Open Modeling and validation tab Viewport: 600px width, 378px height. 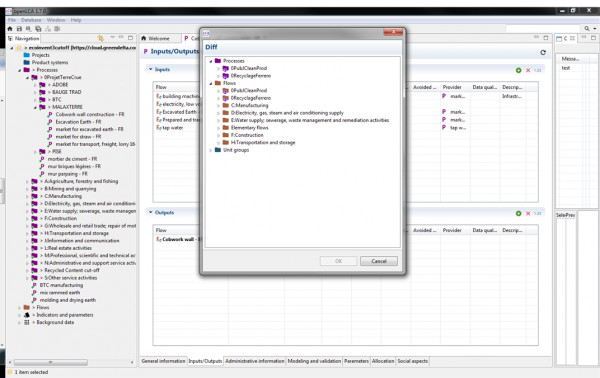pyautogui.click(x=314, y=361)
